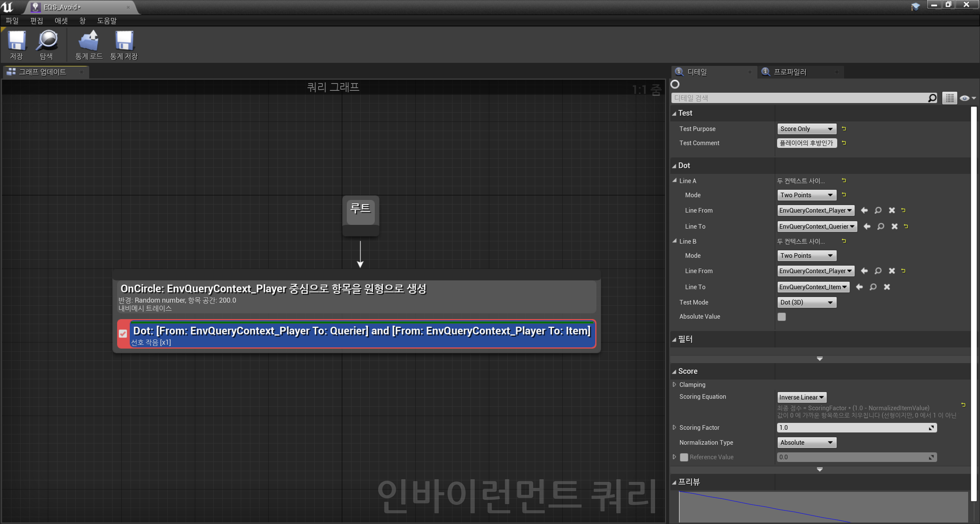Enable the Reference Value checkbox

(x=684, y=457)
